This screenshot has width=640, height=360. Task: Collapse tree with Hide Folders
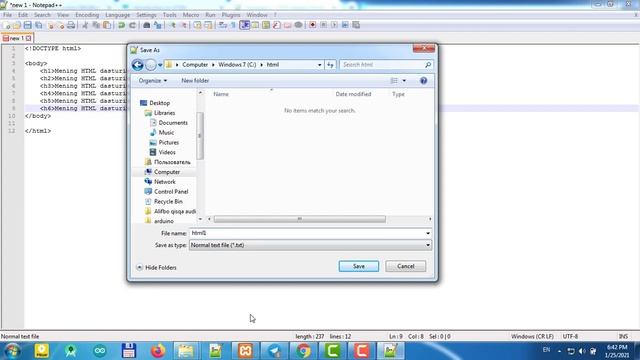click(x=156, y=267)
